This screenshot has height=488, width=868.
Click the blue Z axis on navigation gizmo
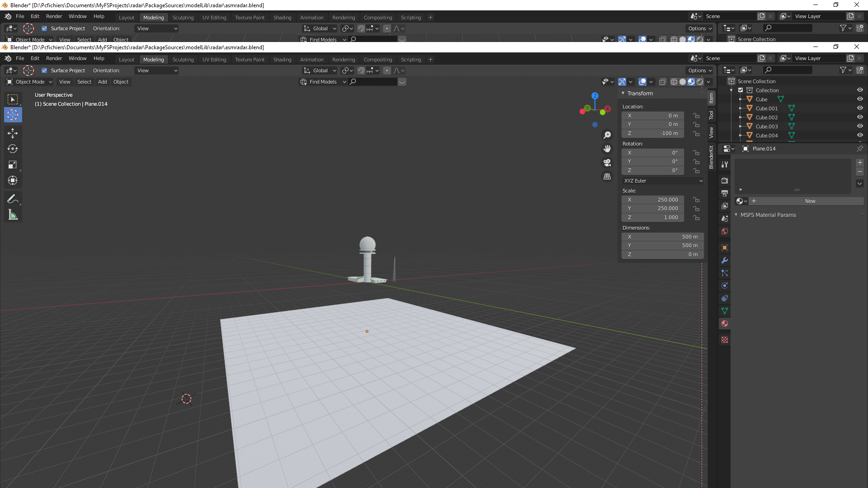595,96
